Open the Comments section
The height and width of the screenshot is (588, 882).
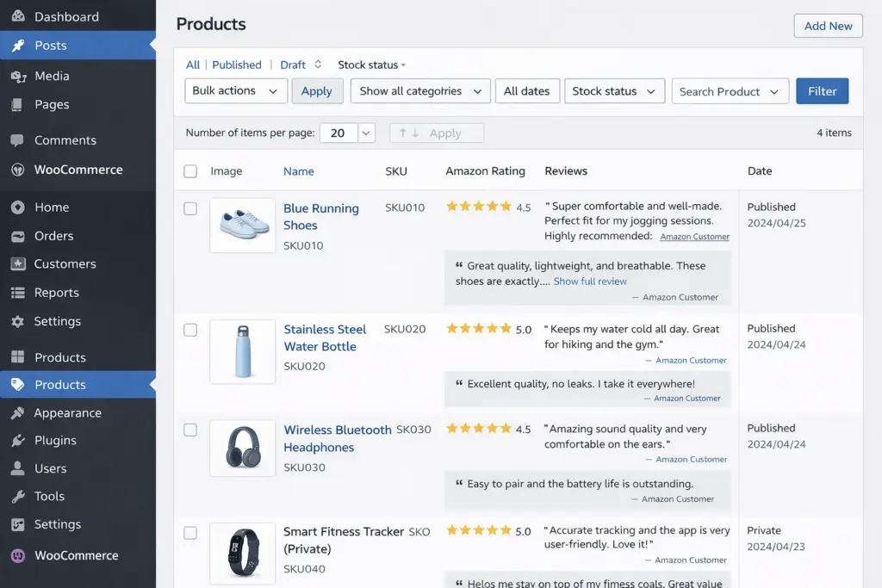[x=64, y=139]
